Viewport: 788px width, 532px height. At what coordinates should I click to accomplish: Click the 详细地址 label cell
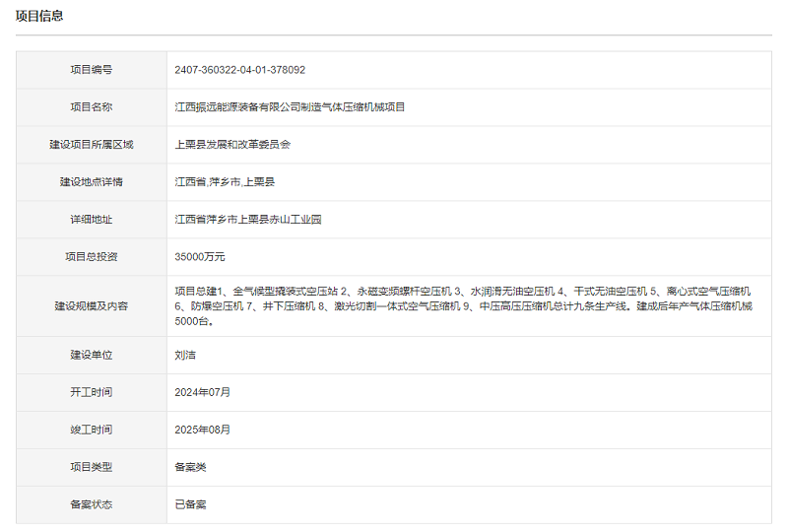(x=92, y=220)
